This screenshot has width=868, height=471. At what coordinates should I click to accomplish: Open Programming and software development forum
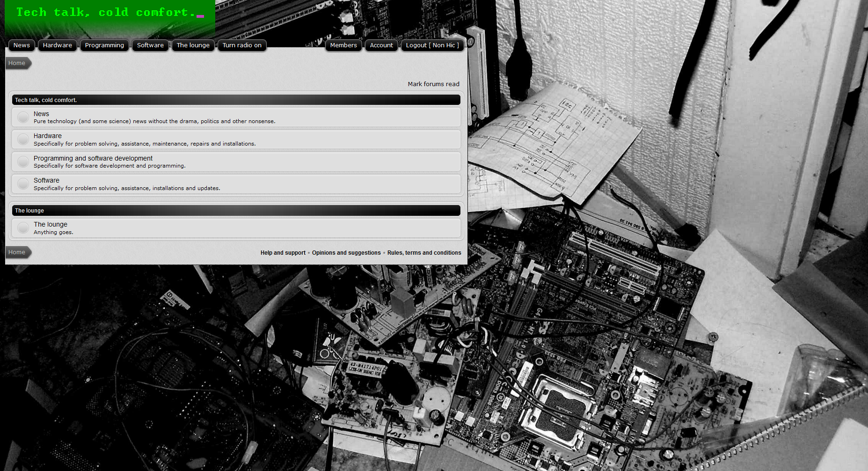(93, 158)
